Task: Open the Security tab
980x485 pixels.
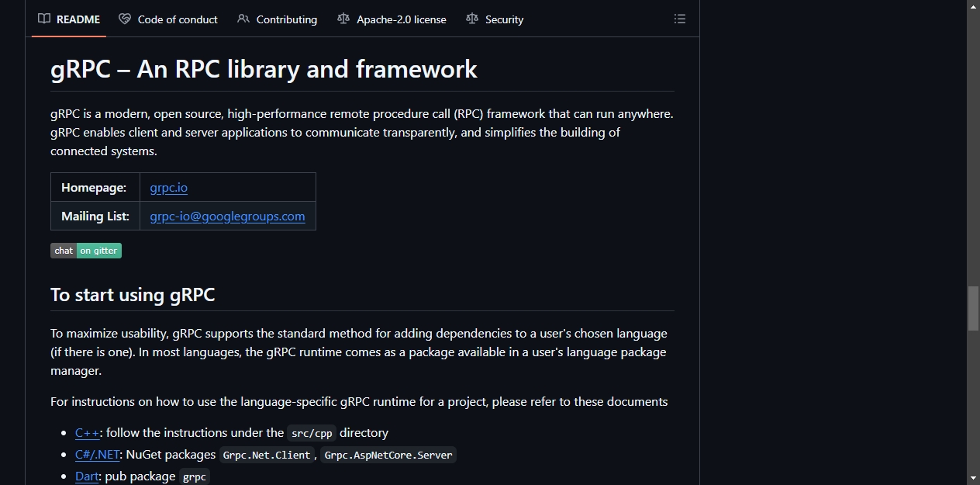Action: tap(495, 19)
